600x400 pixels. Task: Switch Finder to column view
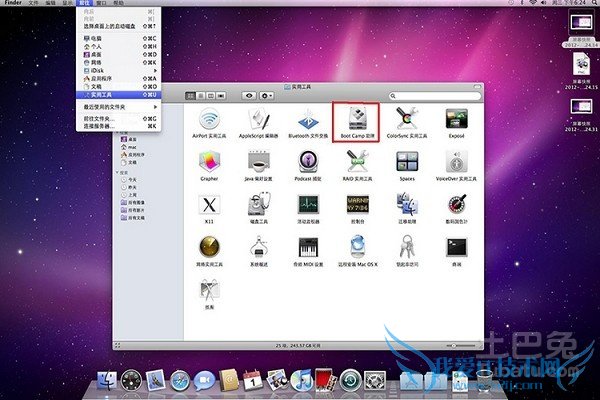pyautogui.click(x=210, y=96)
